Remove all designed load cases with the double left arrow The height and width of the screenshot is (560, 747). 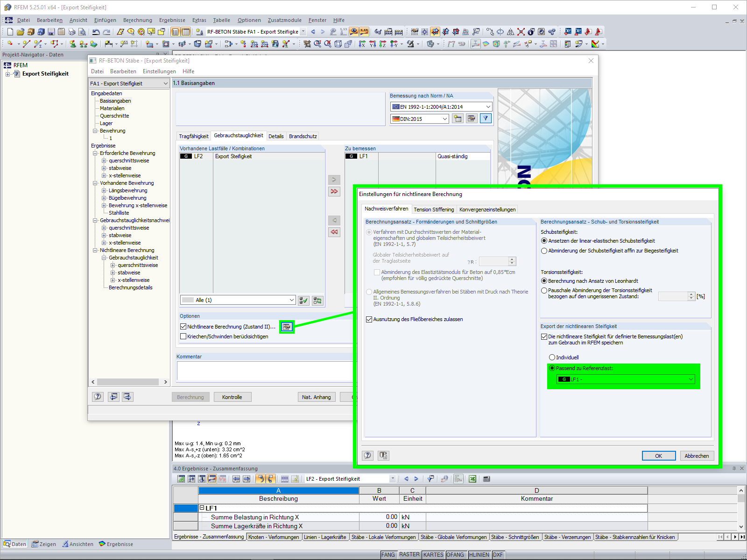(334, 232)
